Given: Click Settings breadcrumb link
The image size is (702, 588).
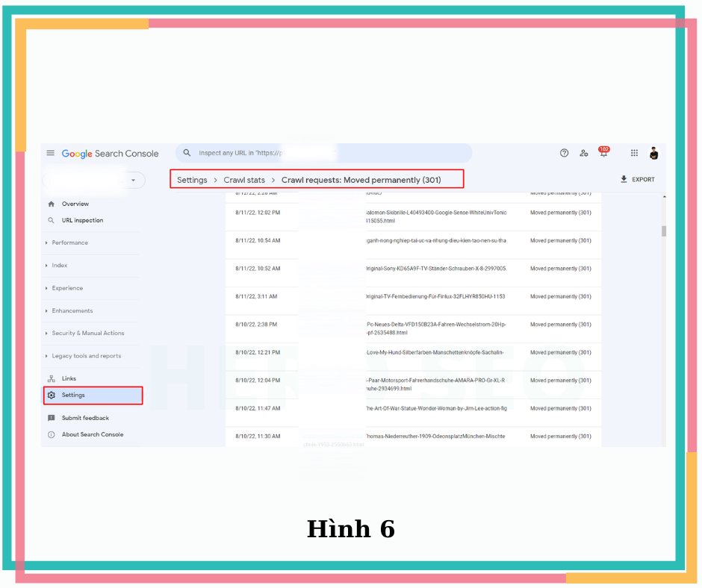Looking at the screenshot, I should pyautogui.click(x=192, y=180).
